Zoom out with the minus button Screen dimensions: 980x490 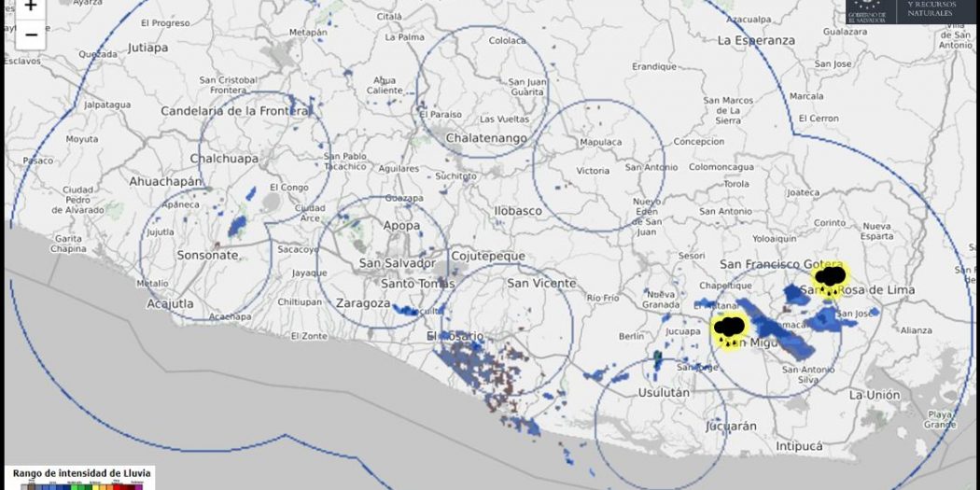point(31,35)
